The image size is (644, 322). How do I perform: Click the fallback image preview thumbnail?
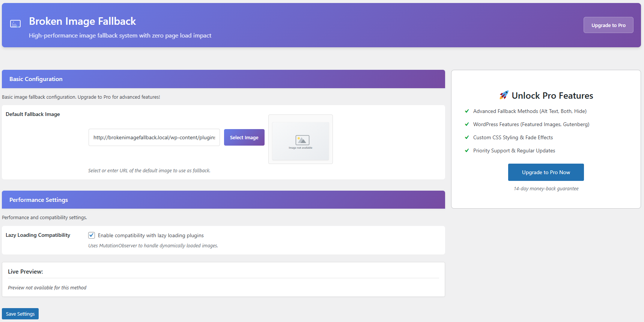click(x=301, y=139)
